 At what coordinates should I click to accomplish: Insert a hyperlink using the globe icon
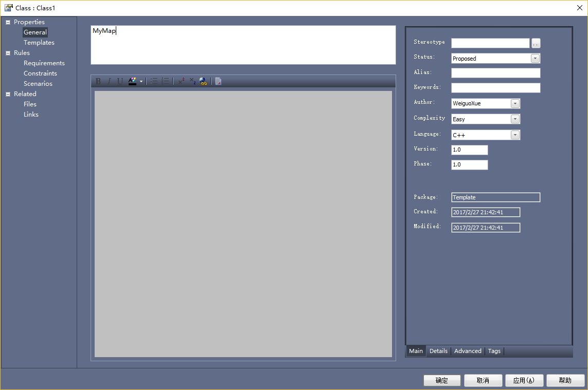(x=203, y=81)
